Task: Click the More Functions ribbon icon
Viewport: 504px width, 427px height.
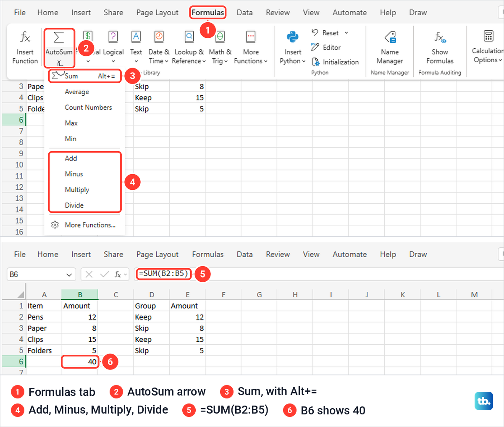Action: pos(251,37)
